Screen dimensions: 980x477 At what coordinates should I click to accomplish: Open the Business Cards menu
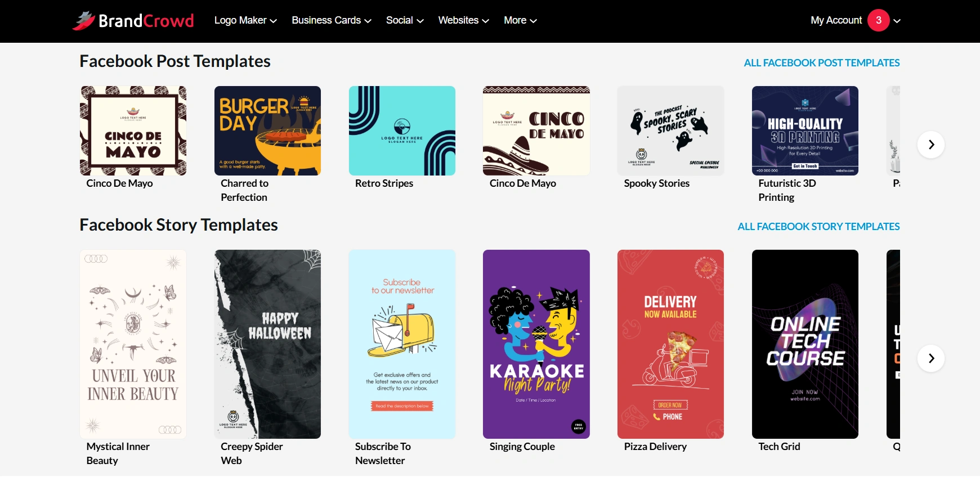pyautogui.click(x=332, y=20)
